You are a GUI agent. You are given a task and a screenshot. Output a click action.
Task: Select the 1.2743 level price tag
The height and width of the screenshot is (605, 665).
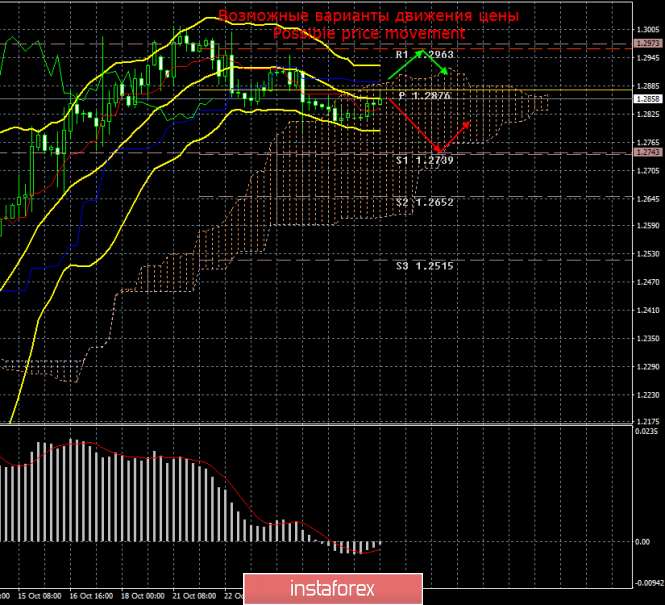pos(648,152)
